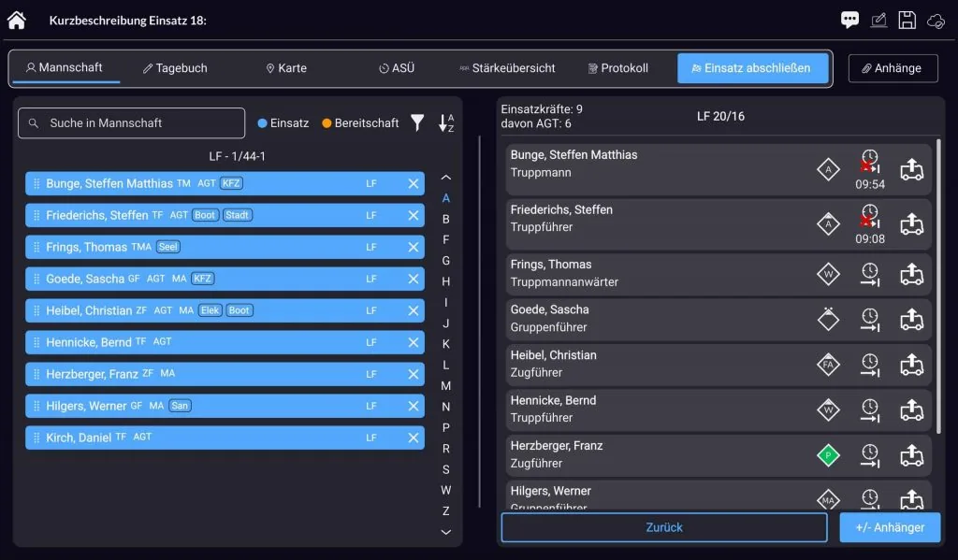Open the Anhänge button
The image size is (958, 560).
[x=893, y=68]
